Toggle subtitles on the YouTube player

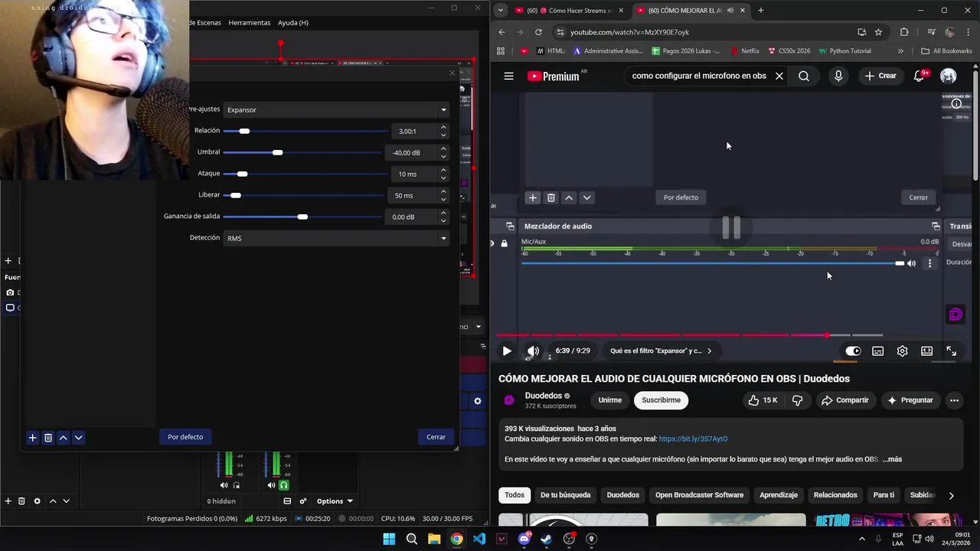pos(877,351)
